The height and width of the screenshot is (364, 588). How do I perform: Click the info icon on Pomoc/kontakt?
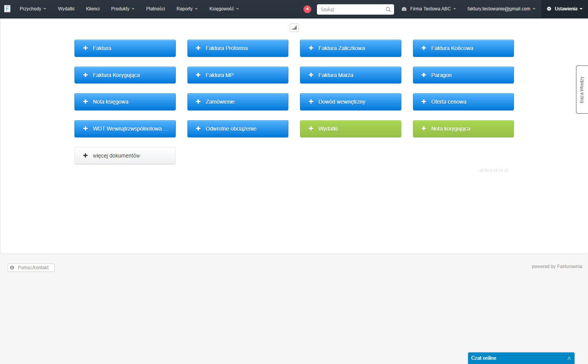coord(12,267)
